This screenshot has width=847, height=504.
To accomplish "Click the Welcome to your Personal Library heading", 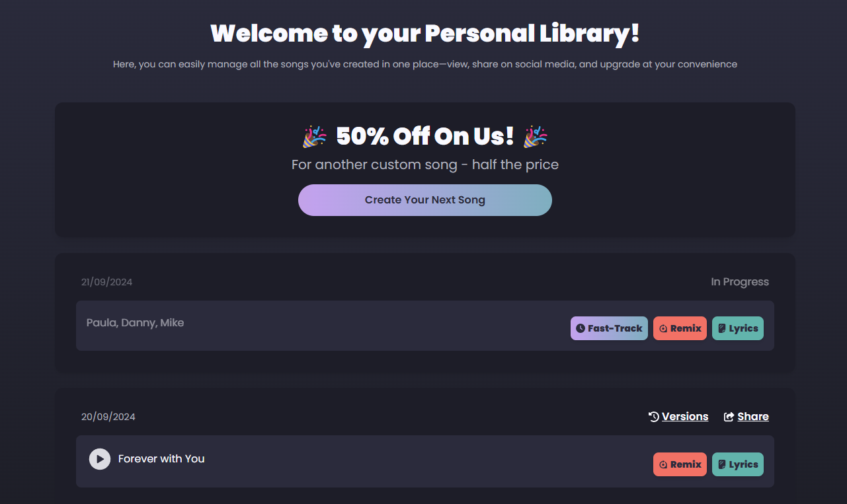I will pos(424,33).
